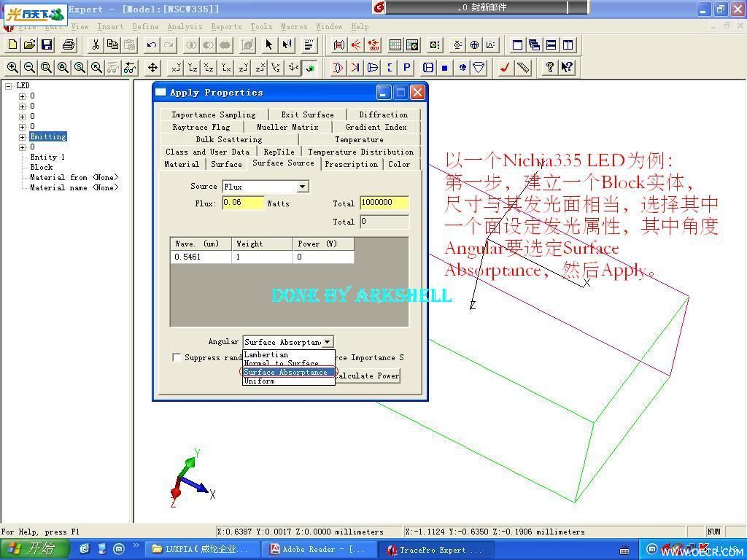This screenshot has height=560, width=747.
Task: Click the blue P insert icon
Action: point(406,68)
